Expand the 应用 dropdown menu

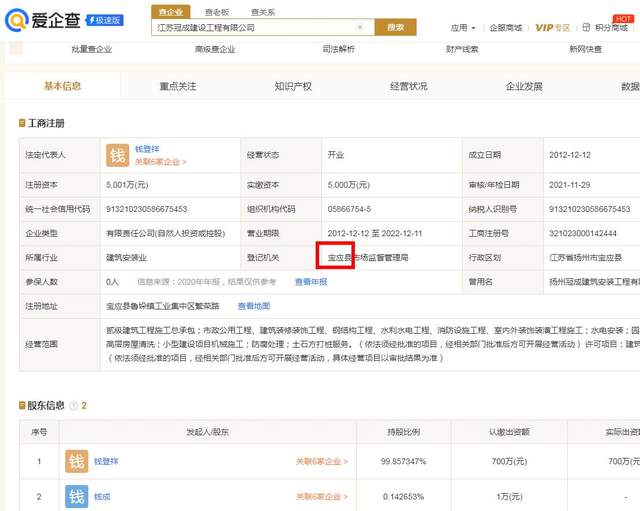coord(463,28)
